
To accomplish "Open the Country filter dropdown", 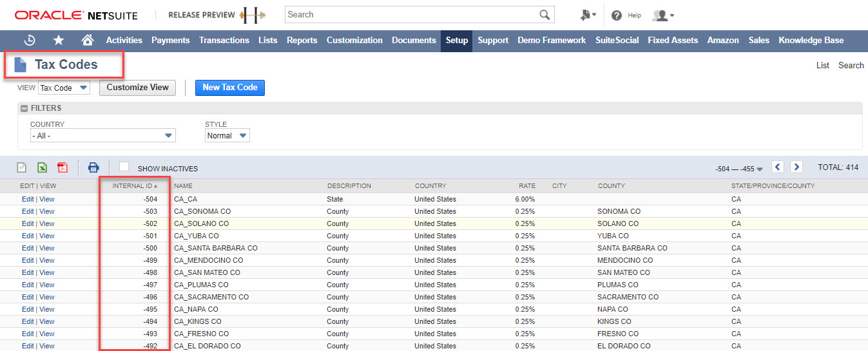I will point(103,136).
